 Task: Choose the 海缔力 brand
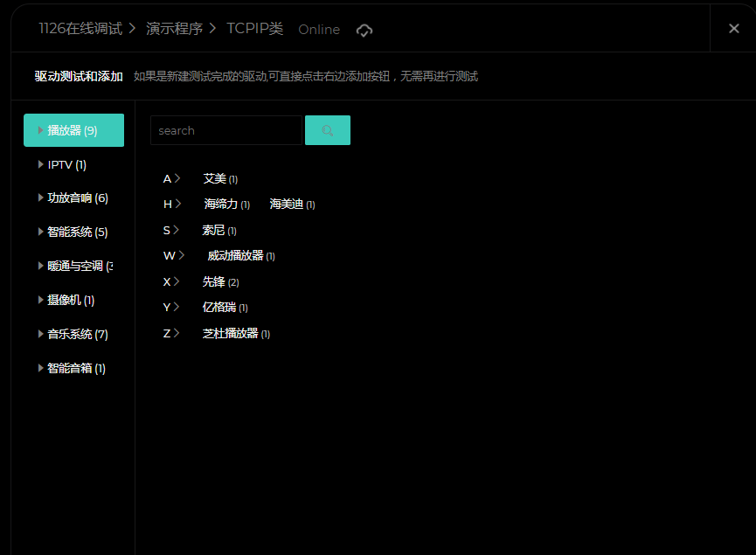pyautogui.click(x=221, y=204)
